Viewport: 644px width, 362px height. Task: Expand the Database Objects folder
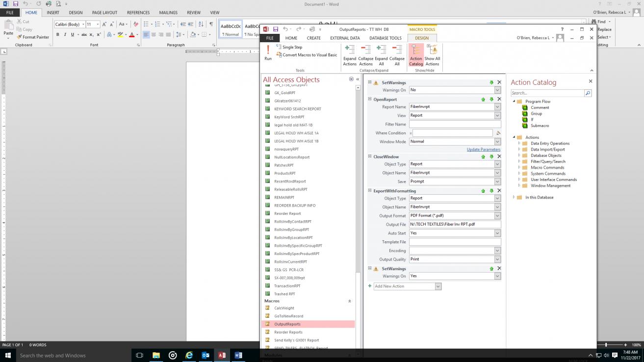pos(520,155)
